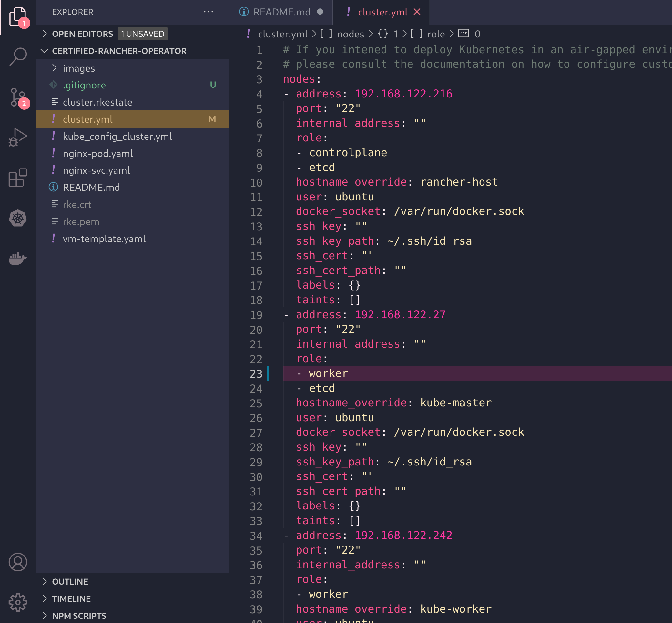
Task: Open Explorer more actions ellipsis
Action: [208, 12]
